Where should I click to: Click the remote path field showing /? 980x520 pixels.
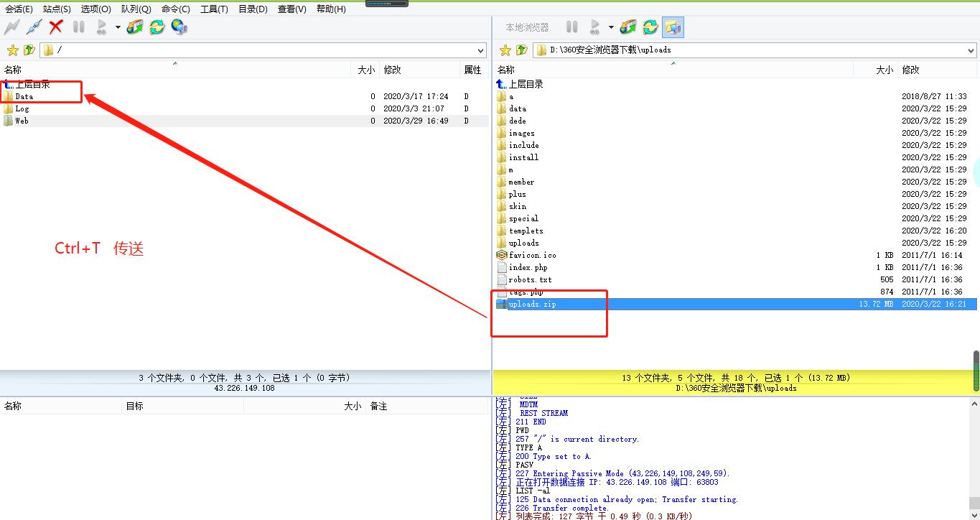click(263, 50)
